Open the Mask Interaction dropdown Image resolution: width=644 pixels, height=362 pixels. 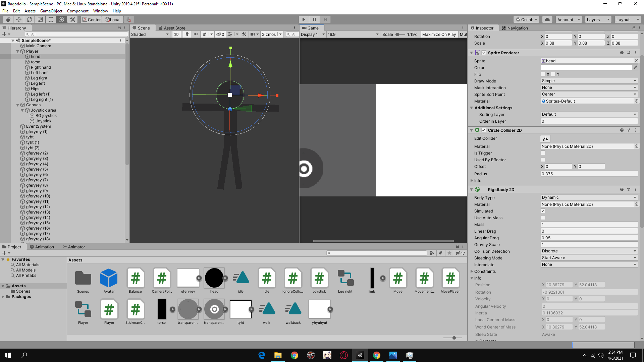tap(589, 87)
